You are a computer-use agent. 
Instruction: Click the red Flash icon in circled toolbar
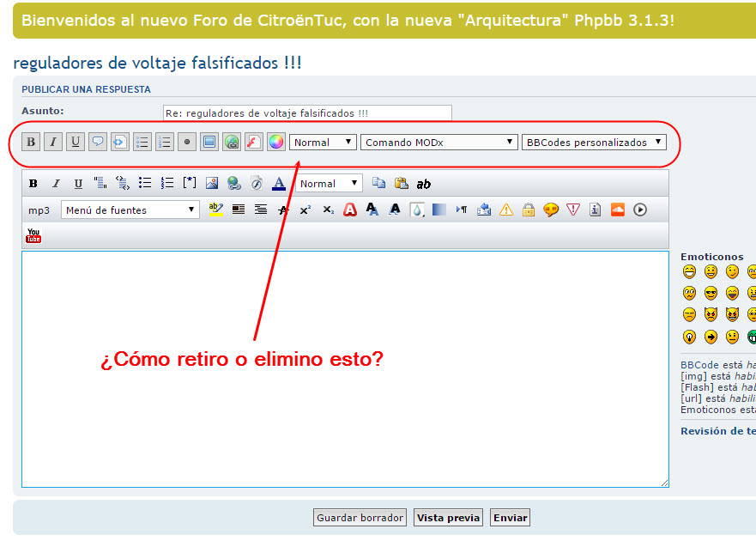point(253,143)
